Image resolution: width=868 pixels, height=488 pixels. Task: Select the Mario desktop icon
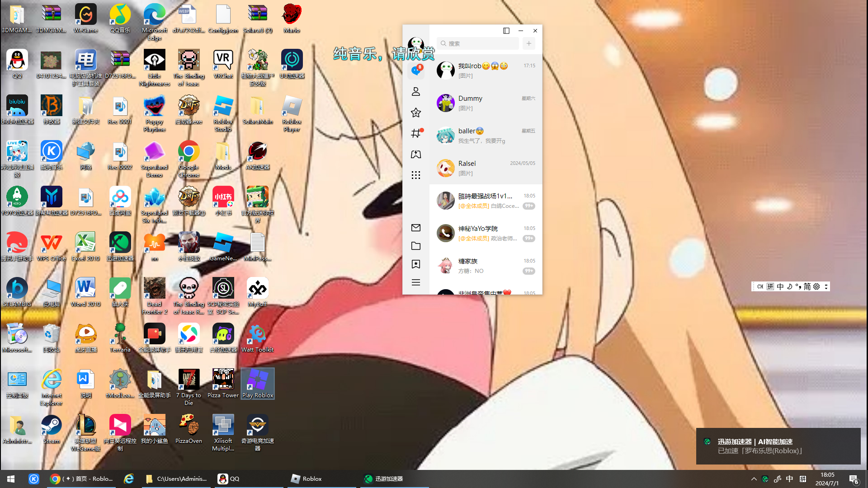pyautogui.click(x=292, y=19)
